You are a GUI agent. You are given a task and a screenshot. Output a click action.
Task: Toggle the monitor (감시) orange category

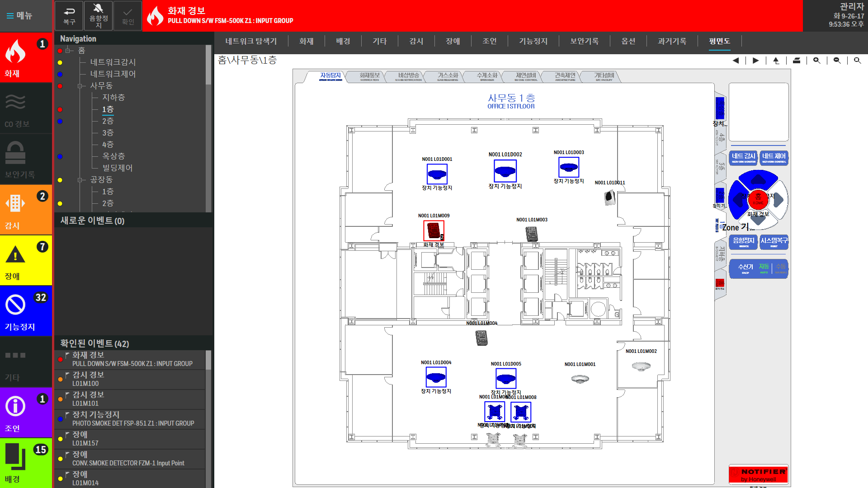pyautogui.click(x=16, y=205)
